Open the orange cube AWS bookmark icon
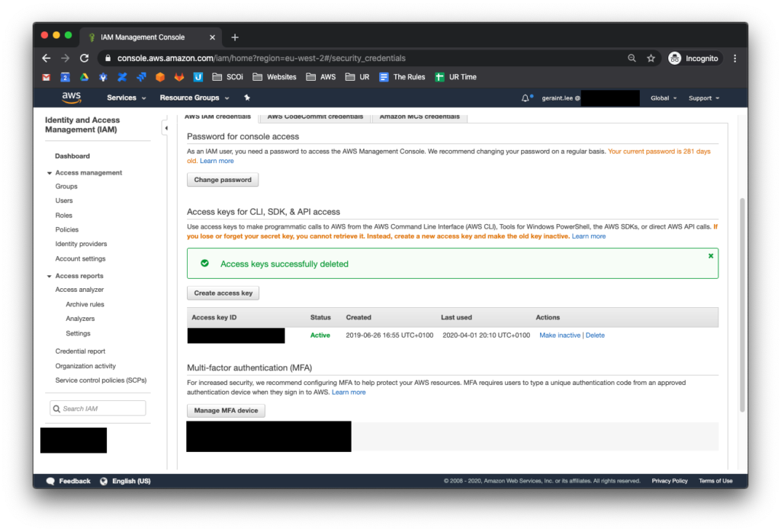Screen dimensions: 781x532 (160, 77)
